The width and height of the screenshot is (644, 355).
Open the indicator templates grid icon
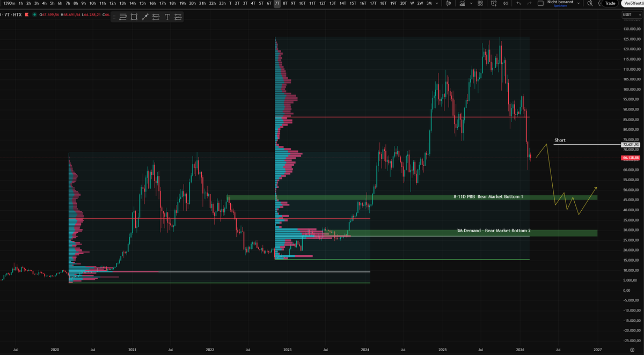[x=480, y=3]
